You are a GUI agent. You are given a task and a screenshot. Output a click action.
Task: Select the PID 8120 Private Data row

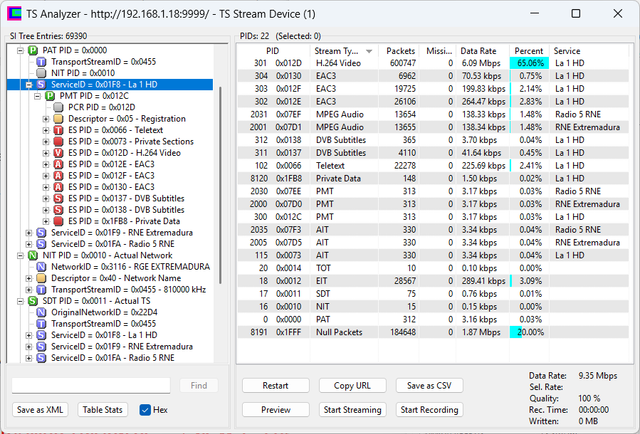(433, 178)
